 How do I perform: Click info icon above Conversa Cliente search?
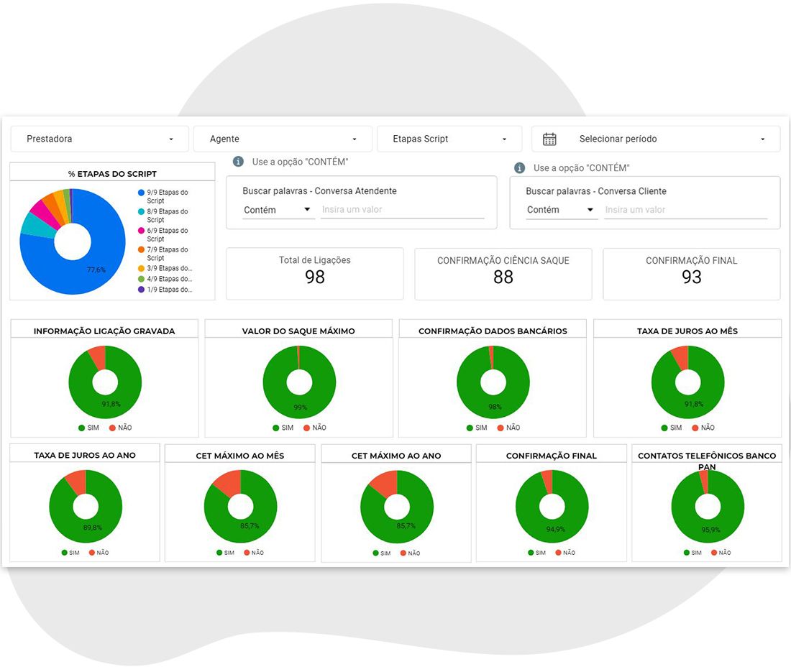pyautogui.click(x=520, y=168)
